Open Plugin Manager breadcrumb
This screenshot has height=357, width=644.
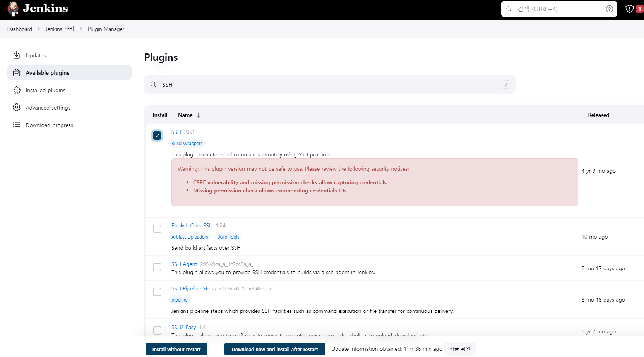106,29
